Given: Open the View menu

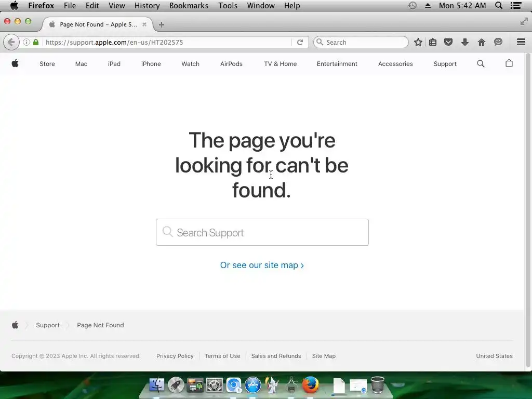Looking at the screenshot, I should pos(117,6).
